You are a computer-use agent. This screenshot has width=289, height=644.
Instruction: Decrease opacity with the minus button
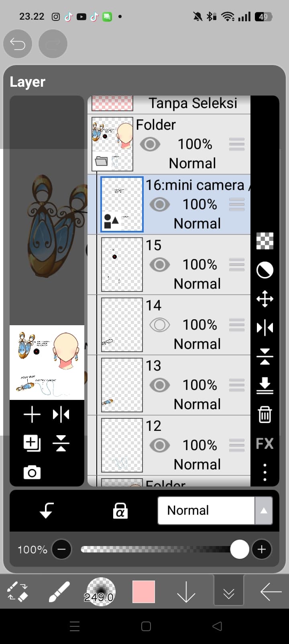pos(61,549)
